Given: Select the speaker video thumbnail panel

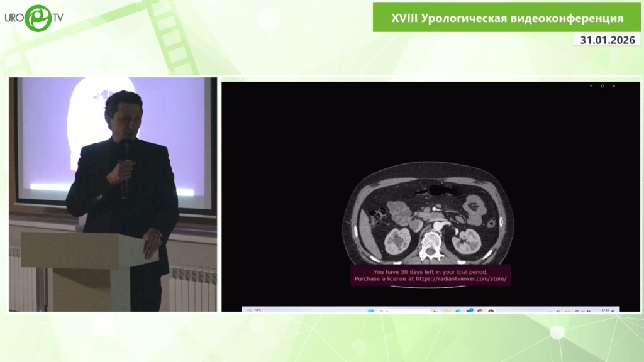Looking at the screenshot, I should coord(113,194).
